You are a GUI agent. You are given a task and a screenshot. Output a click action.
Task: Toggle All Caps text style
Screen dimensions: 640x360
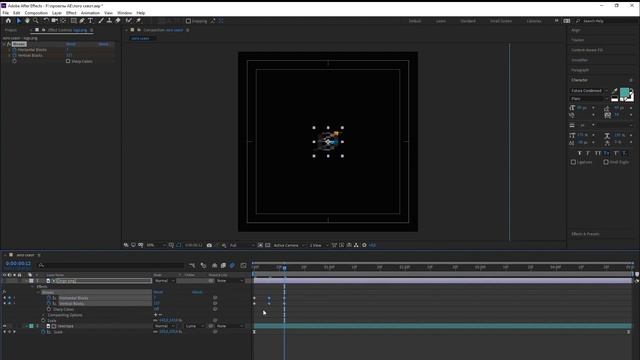(x=598, y=153)
